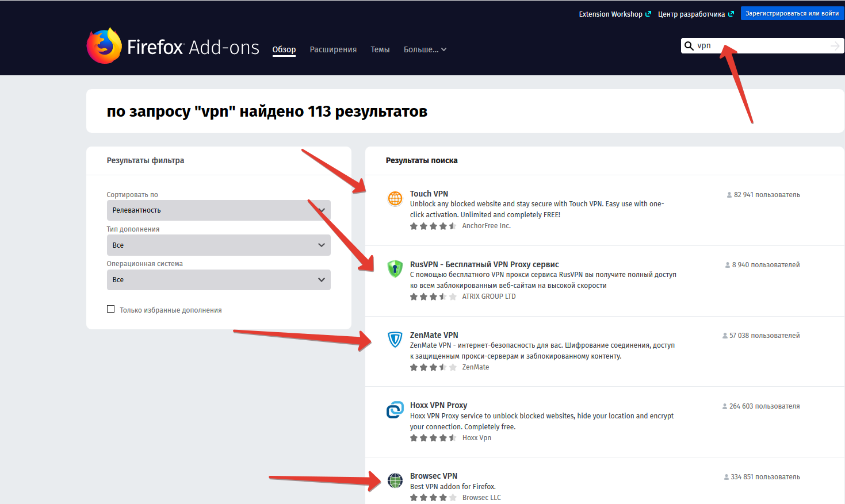Viewport: 845px width, 504px height.
Task: Open the Тип дополнения dropdown
Action: point(219,245)
